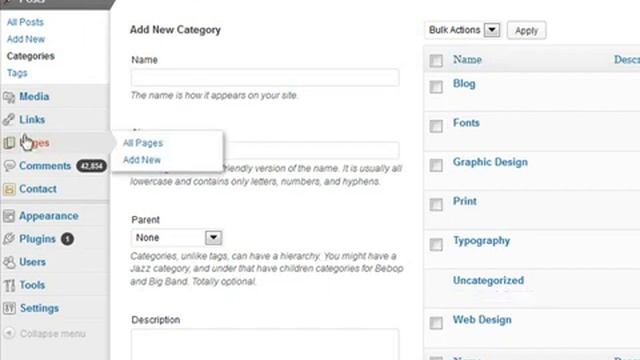640x360 pixels.
Task: Select Add New under Posts
Action: [x=26, y=39]
